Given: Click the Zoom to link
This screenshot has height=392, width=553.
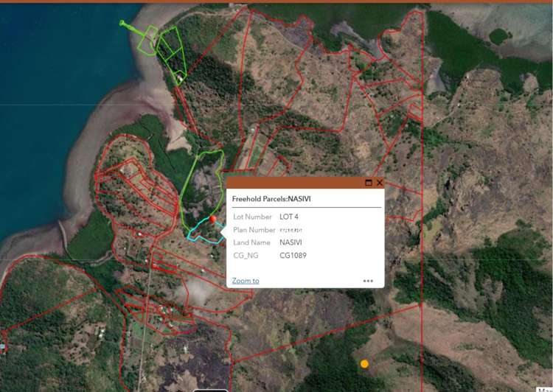Looking at the screenshot, I should point(245,281).
